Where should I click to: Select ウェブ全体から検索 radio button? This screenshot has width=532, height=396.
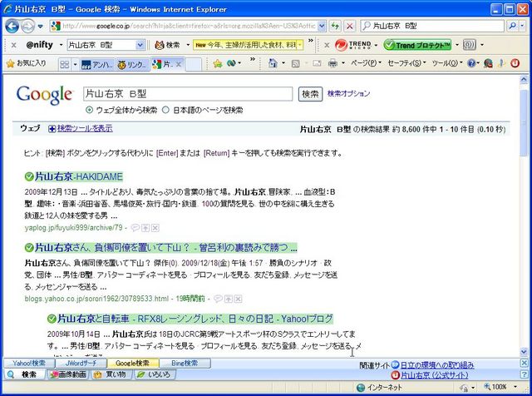coord(89,110)
